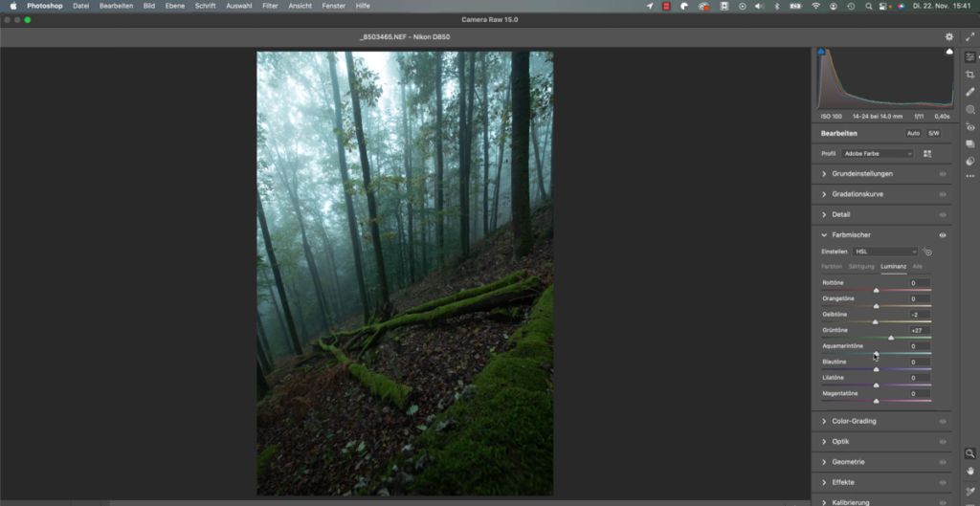Open the Ansicht menu

[x=300, y=6]
